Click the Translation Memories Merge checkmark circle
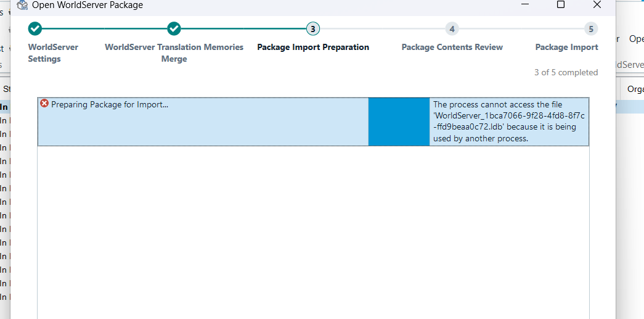Viewport: 644px width, 319px height. click(174, 29)
